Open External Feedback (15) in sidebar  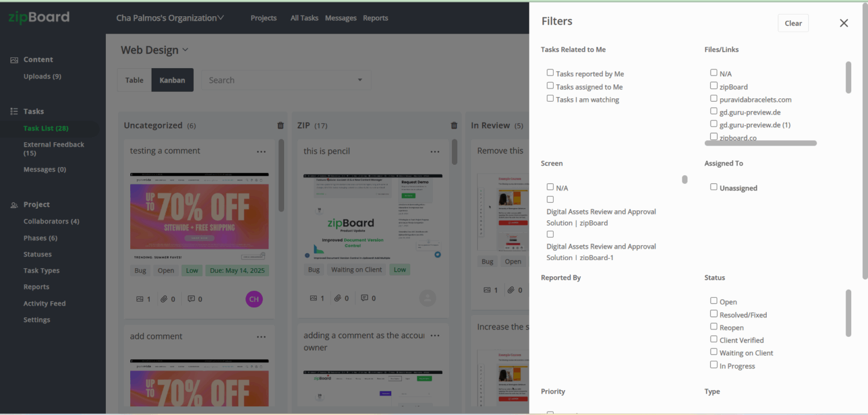[54, 149]
